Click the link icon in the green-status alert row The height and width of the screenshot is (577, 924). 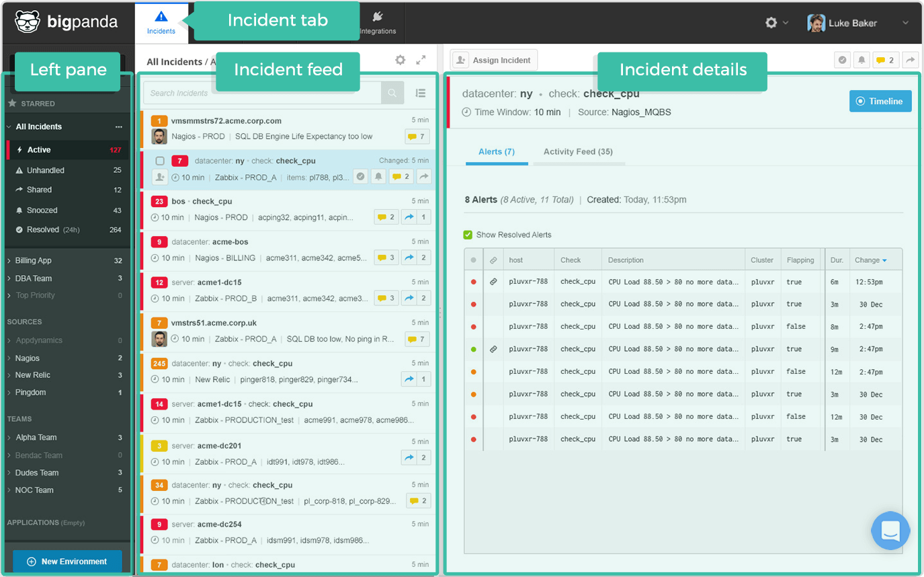pyautogui.click(x=493, y=349)
